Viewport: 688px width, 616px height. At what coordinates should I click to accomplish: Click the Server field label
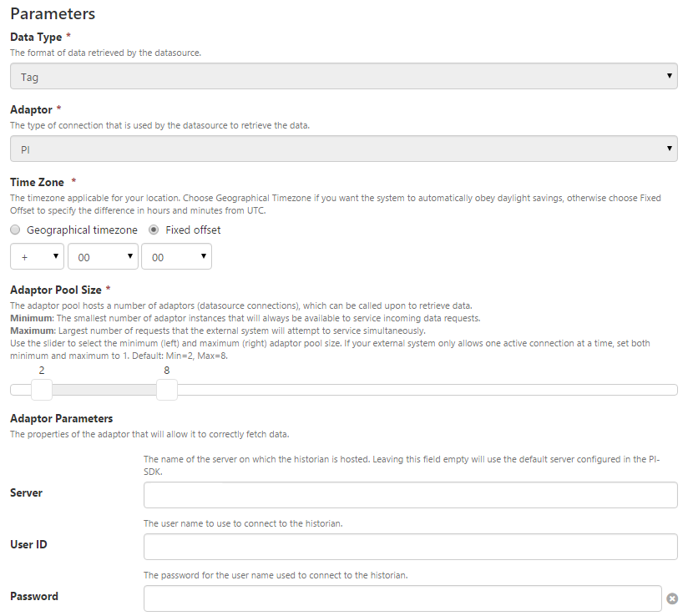[26, 492]
